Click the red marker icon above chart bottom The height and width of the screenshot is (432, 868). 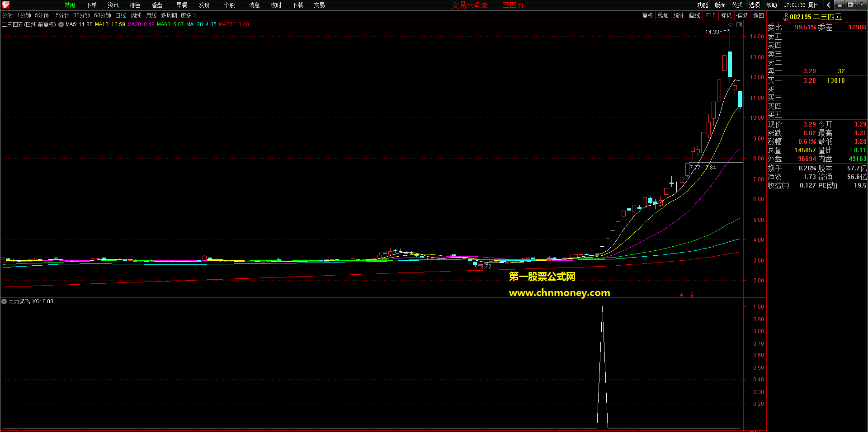pos(692,295)
